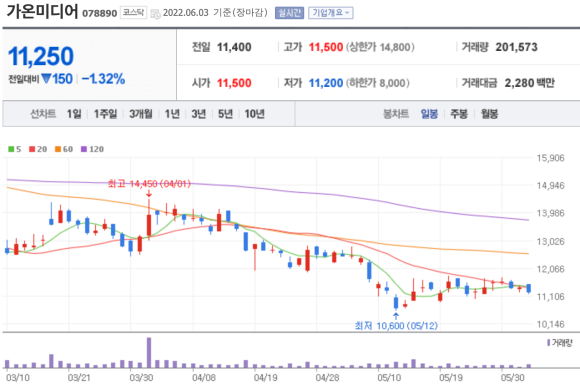The image size is (580, 391).
Task: Click the down-arrow 150 change value
Action: (x=57, y=79)
